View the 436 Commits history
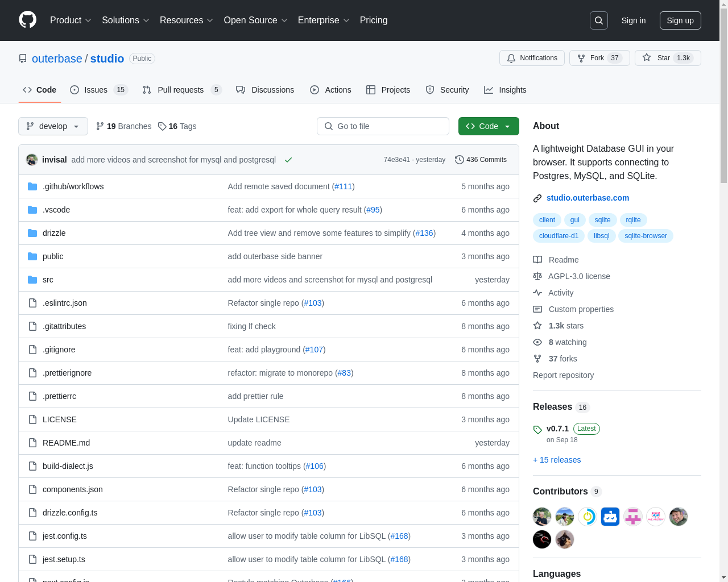This screenshot has height=582, width=728. [481, 160]
